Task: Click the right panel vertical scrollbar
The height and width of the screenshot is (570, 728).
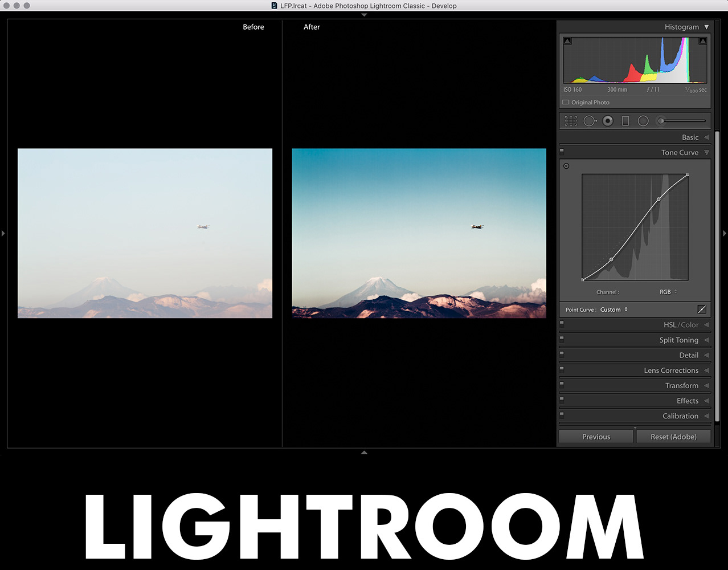Action: pyautogui.click(x=717, y=276)
